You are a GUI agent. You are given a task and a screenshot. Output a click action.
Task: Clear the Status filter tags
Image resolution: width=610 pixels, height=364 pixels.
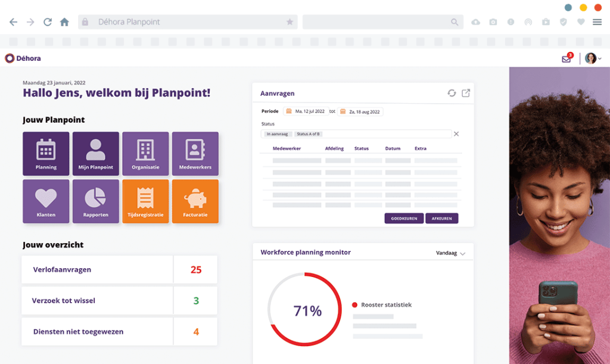(x=456, y=134)
